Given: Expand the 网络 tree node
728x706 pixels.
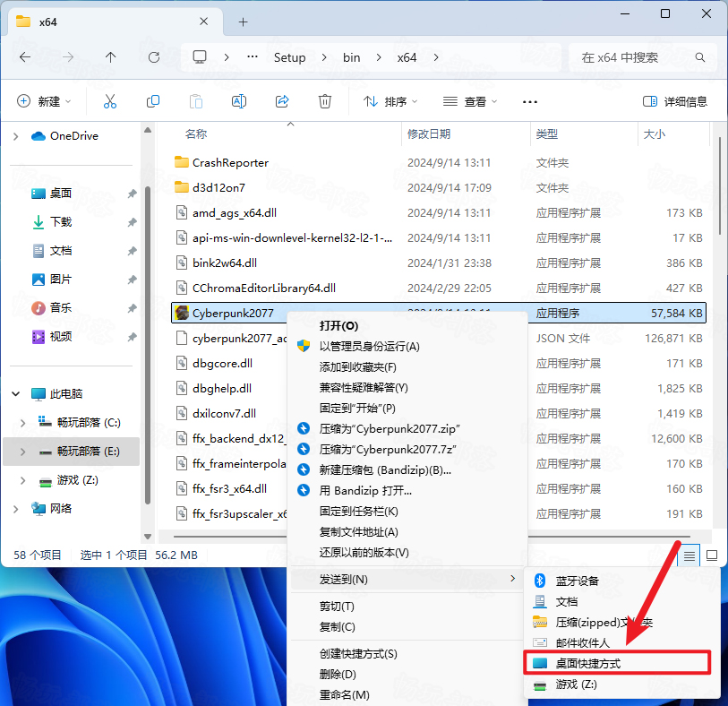Looking at the screenshot, I should click(16, 509).
